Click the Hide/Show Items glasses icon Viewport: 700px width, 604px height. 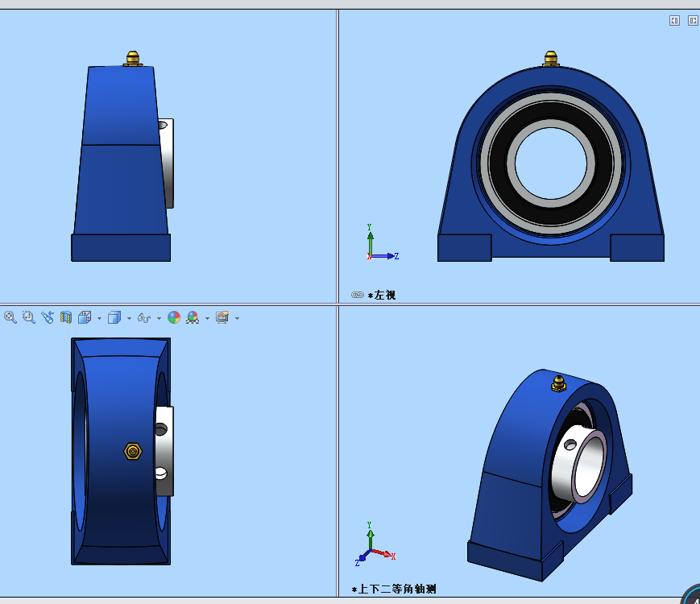coord(143,318)
